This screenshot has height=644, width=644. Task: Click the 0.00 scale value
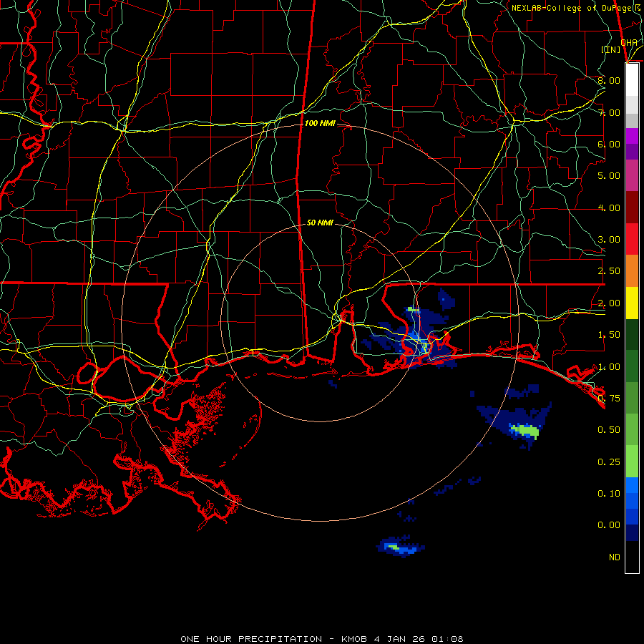click(609, 525)
